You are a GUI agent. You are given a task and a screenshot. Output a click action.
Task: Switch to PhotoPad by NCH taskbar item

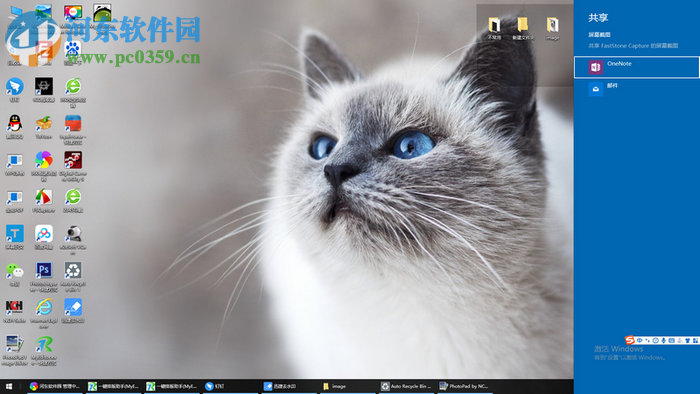point(464,386)
